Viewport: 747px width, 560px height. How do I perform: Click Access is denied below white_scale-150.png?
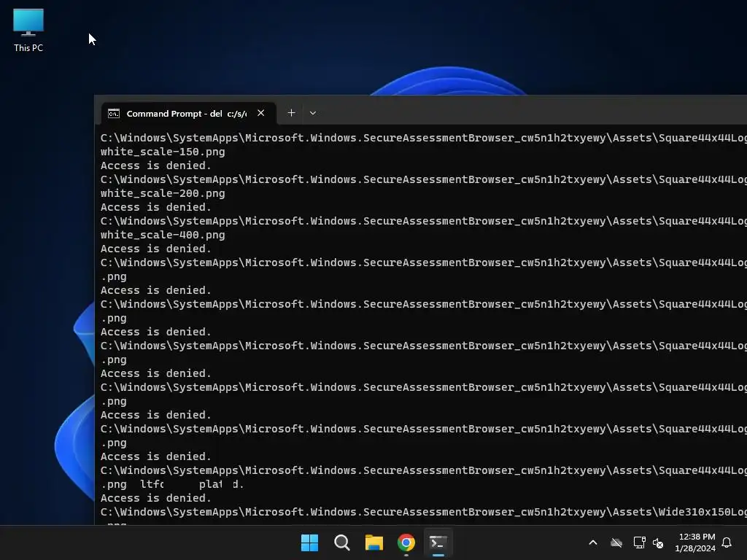pos(156,166)
